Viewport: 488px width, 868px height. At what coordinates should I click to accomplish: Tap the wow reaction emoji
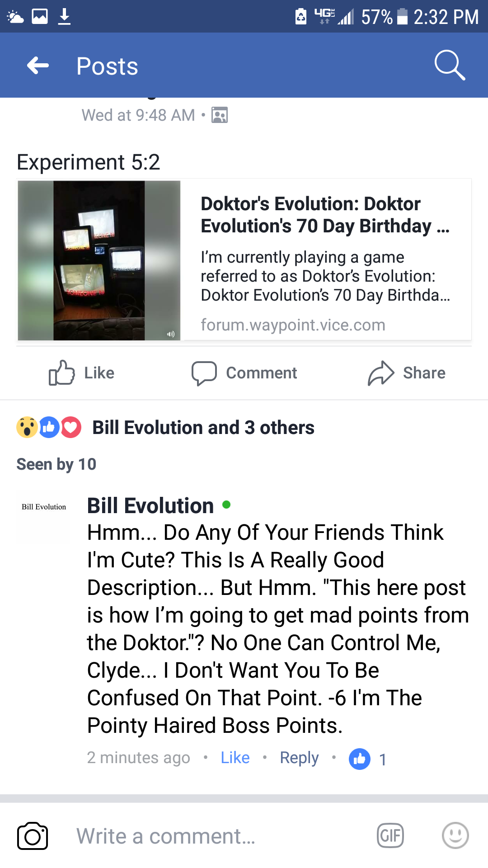tap(27, 427)
